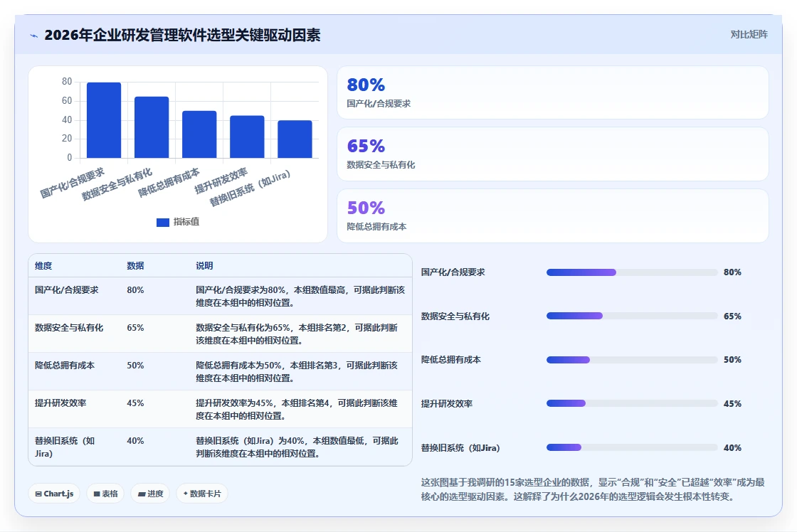Image resolution: width=797 pixels, height=532 pixels.
Task: Click 国产化/合规要求 label in progress list
Action: click(453, 272)
